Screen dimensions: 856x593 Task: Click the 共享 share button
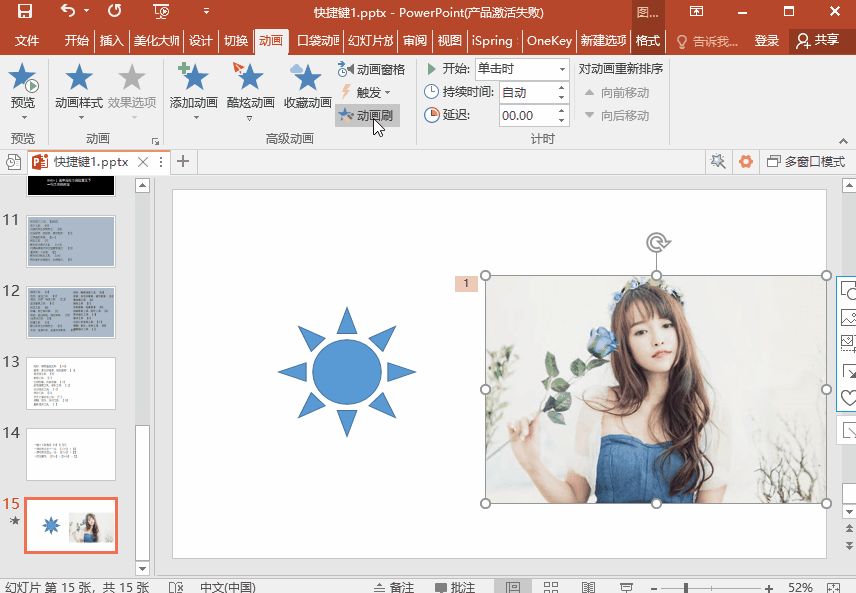(x=817, y=41)
